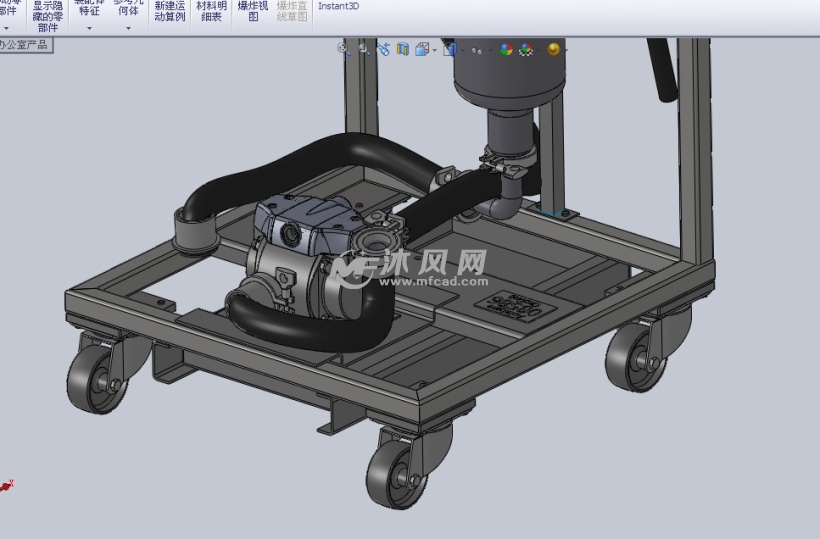This screenshot has height=539, width=820.
Task: Click the Previous View icon
Action: pos(383,49)
